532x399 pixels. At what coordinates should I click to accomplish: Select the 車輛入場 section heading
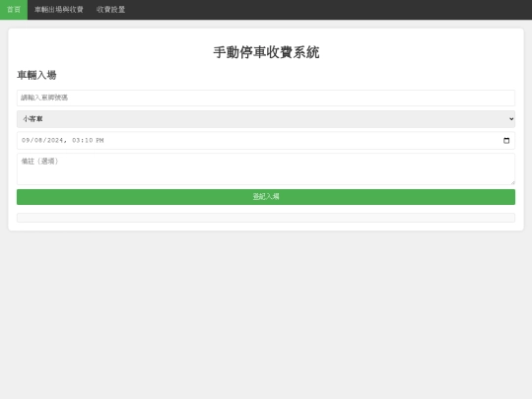point(36,75)
